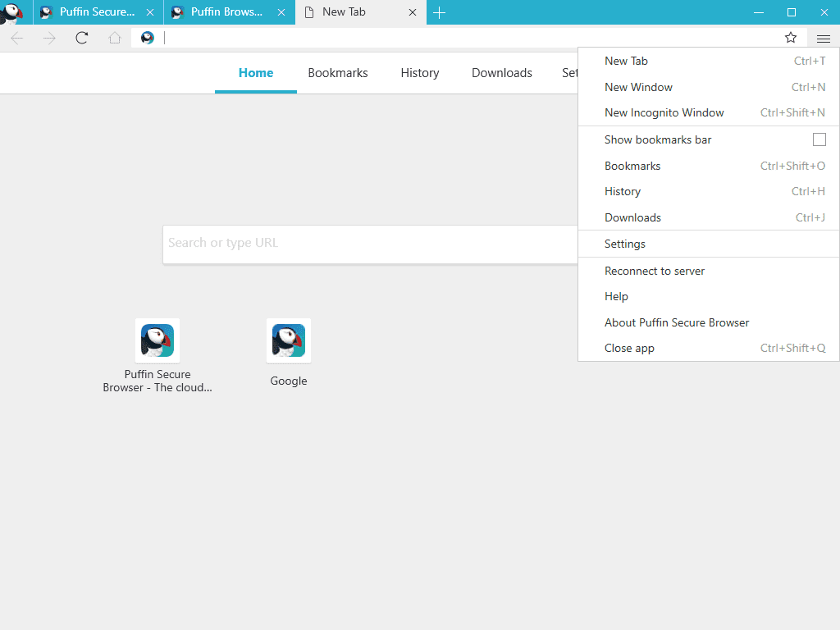The width and height of the screenshot is (840, 630).
Task: Minimize the browser window
Action: pos(759,12)
